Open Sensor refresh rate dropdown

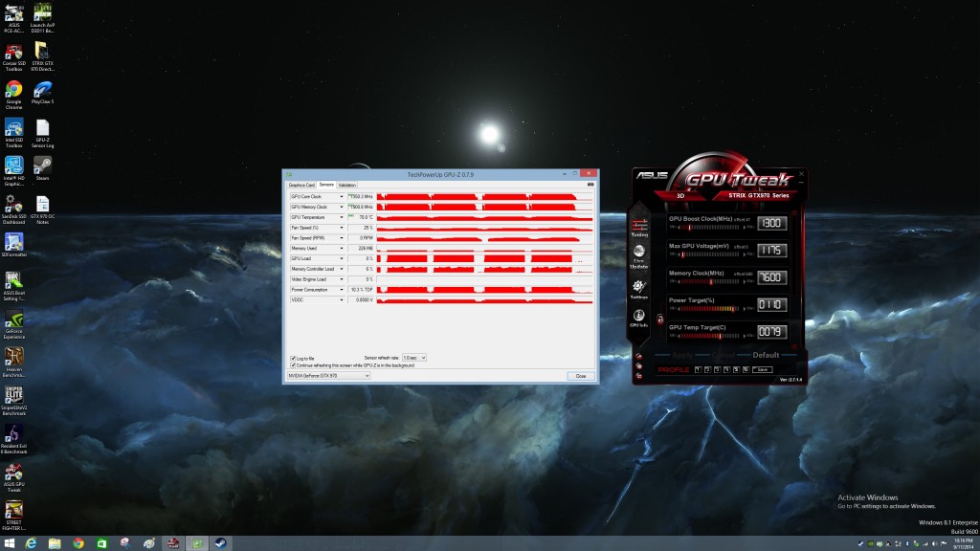413,358
